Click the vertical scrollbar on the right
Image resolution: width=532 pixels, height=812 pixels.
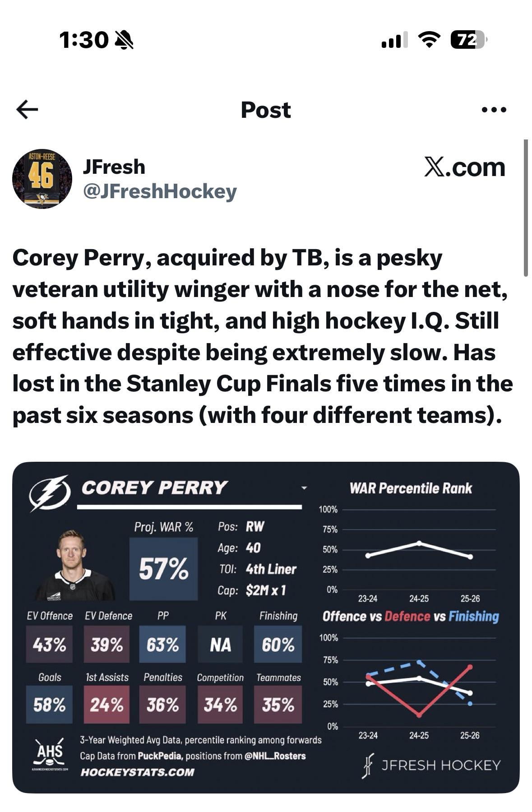click(526, 208)
